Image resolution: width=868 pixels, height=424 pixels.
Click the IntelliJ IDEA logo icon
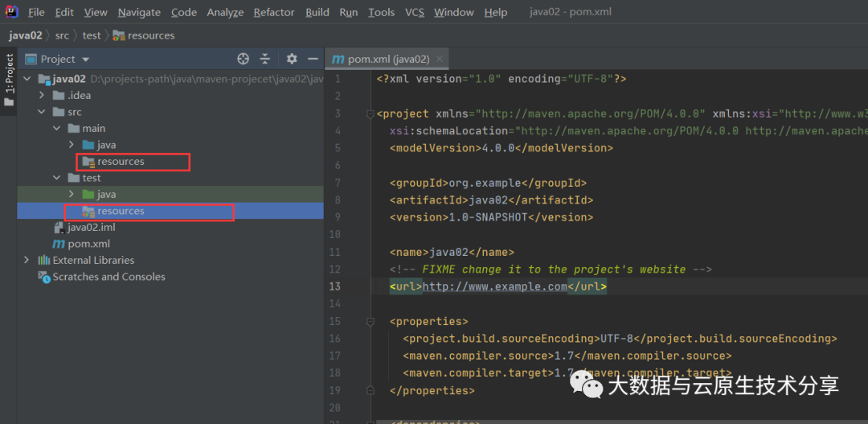[x=11, y=11]
